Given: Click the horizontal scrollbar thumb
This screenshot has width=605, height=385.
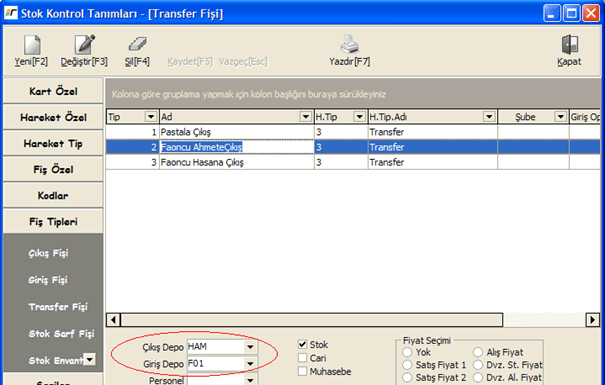Looking at the screenshot, I should [x=312, y=320].
